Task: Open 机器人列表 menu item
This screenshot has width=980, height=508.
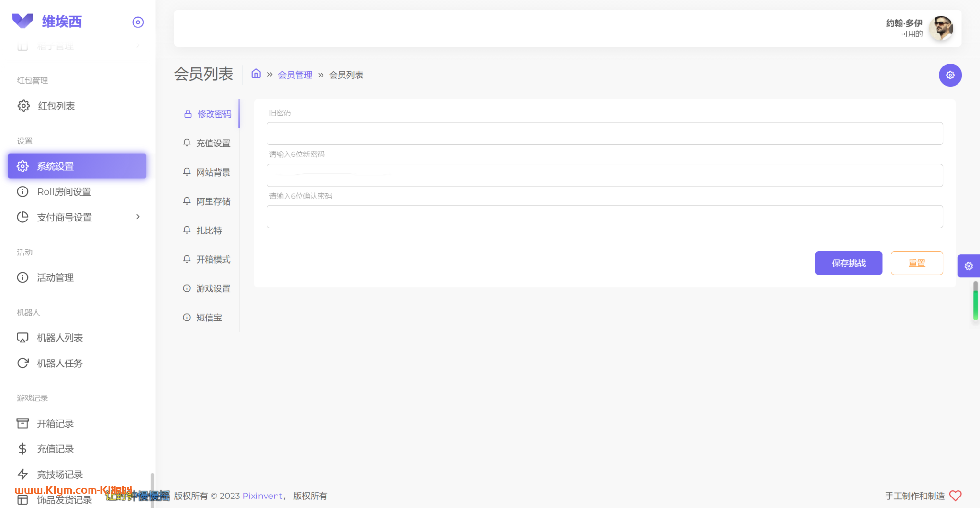Action: pyautogui.click(x=77, y=338)
